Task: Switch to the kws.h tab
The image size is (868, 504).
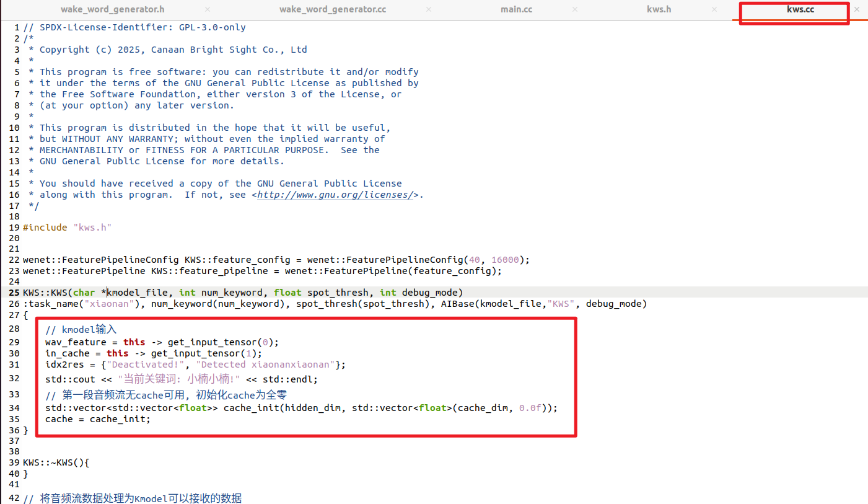Action: click(659, 10)
